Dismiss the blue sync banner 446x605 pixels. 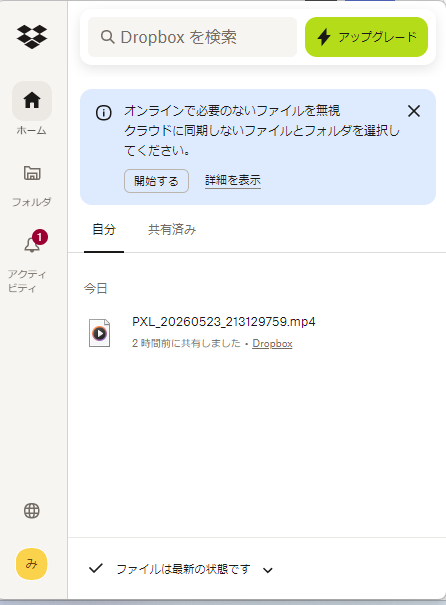pos(414,111)
